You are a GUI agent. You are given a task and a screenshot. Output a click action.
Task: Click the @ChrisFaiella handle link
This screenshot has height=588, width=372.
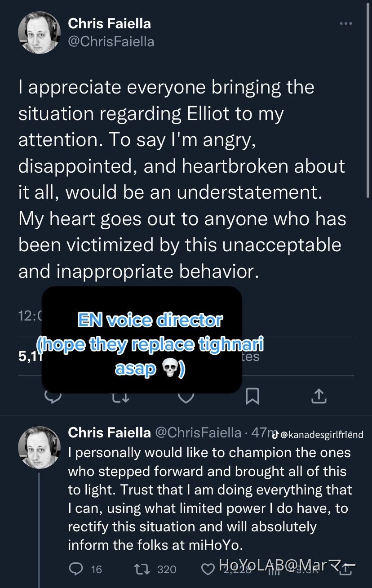point(110,41)
